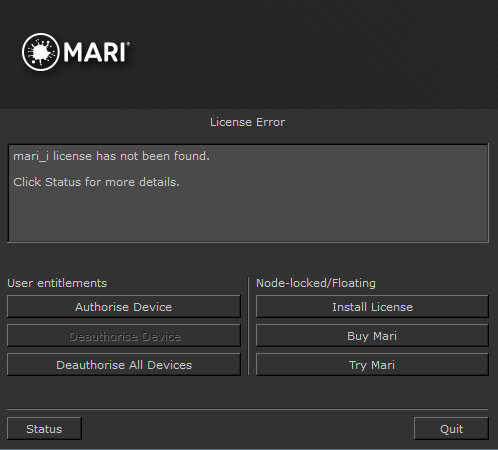Click the horizontal separator above the Status button

pyautogui.click(x=247, y=409)
